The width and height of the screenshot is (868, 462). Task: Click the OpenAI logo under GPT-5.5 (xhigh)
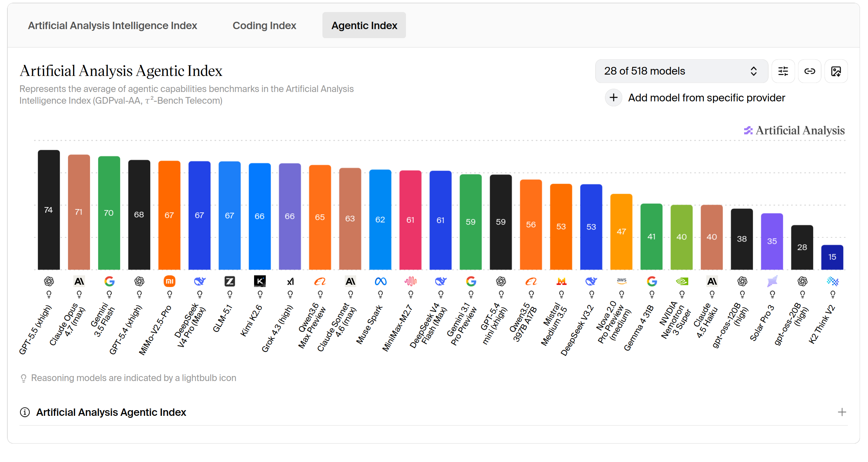tap(49, 281)
